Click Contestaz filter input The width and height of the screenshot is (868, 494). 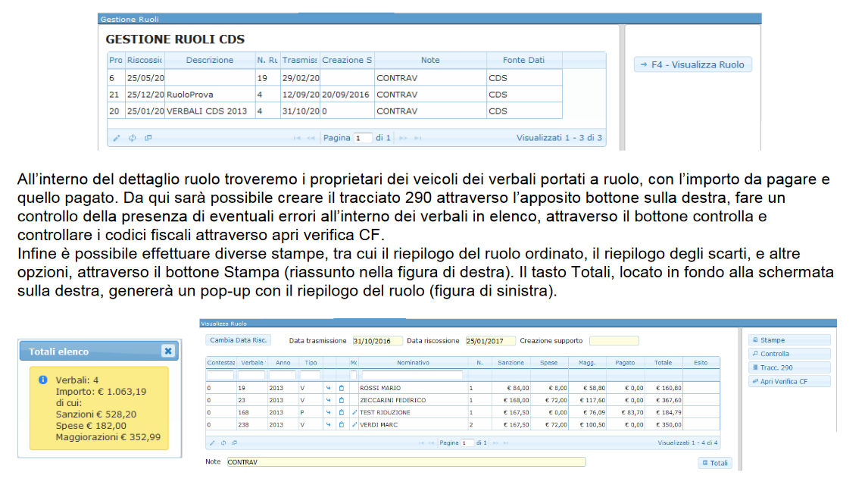220,376
